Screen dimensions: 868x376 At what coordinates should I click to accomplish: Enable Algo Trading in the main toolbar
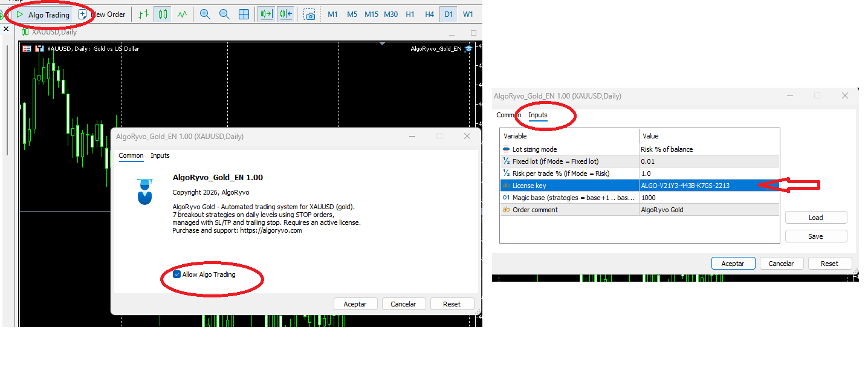(42, 15)
